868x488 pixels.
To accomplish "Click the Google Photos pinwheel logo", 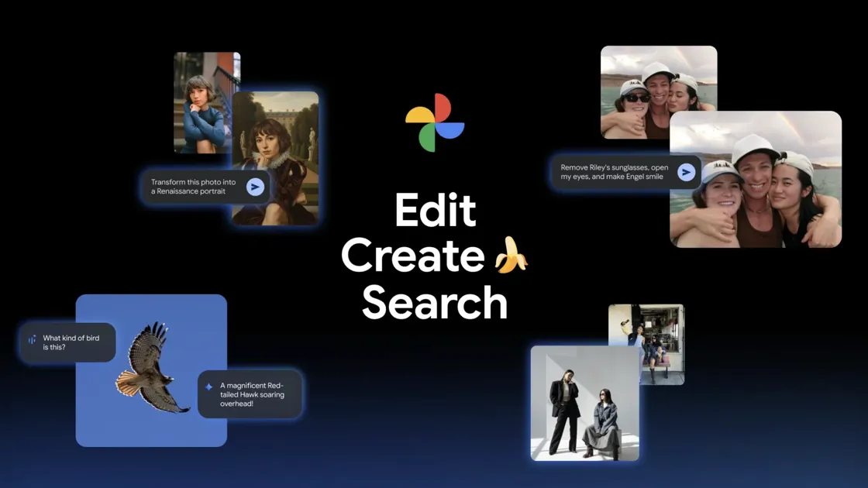I will [435, 122].
